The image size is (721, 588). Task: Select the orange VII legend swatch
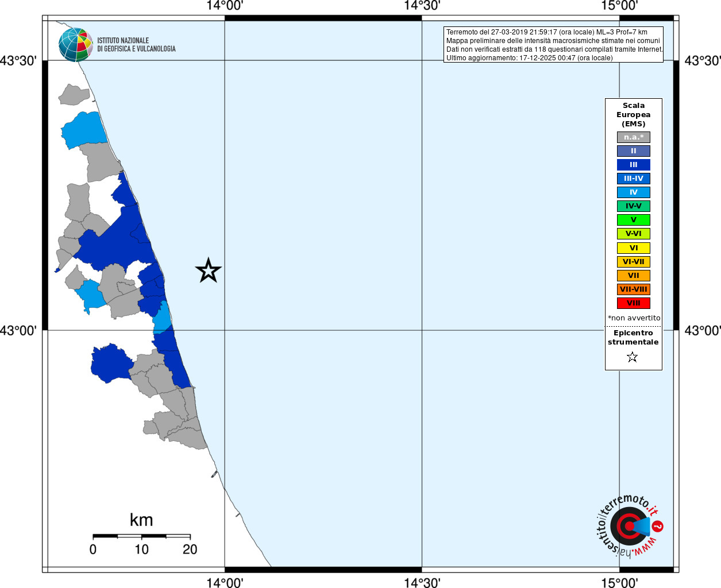point(634,276)
